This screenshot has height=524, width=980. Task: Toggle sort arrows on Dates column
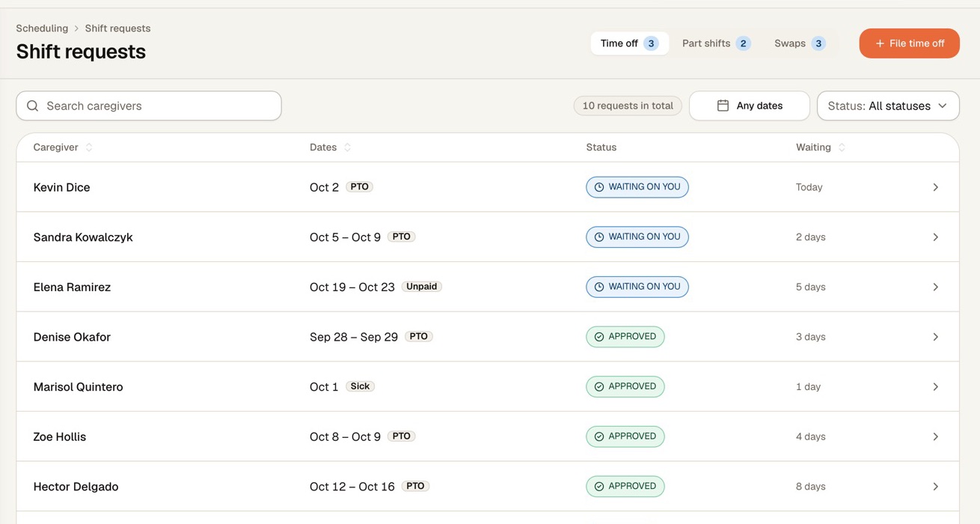[347, 147]
